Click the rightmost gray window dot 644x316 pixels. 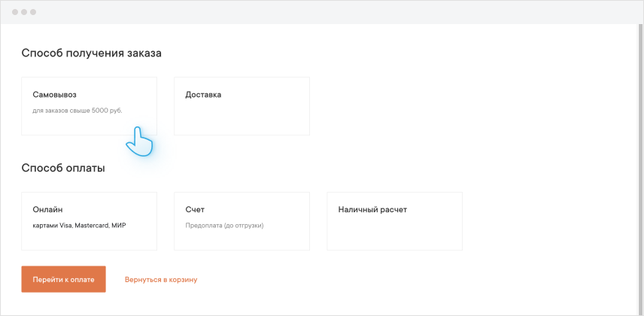[x=32, y=13]
